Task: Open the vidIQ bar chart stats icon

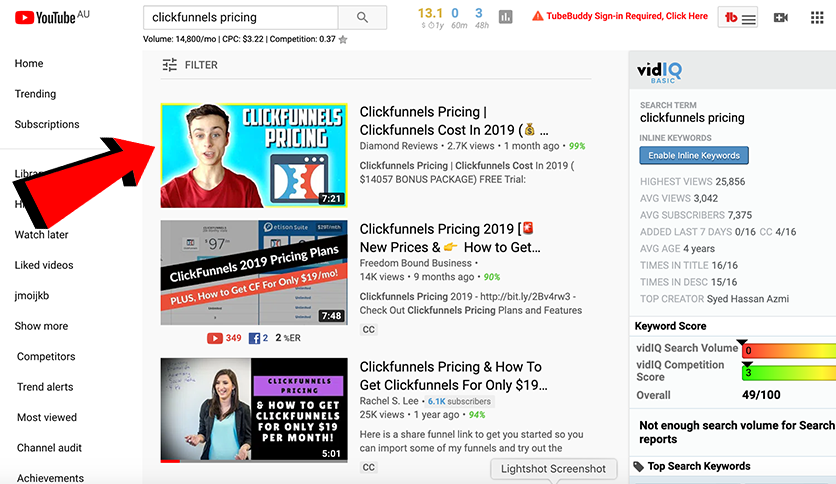Action: point(505,17)
